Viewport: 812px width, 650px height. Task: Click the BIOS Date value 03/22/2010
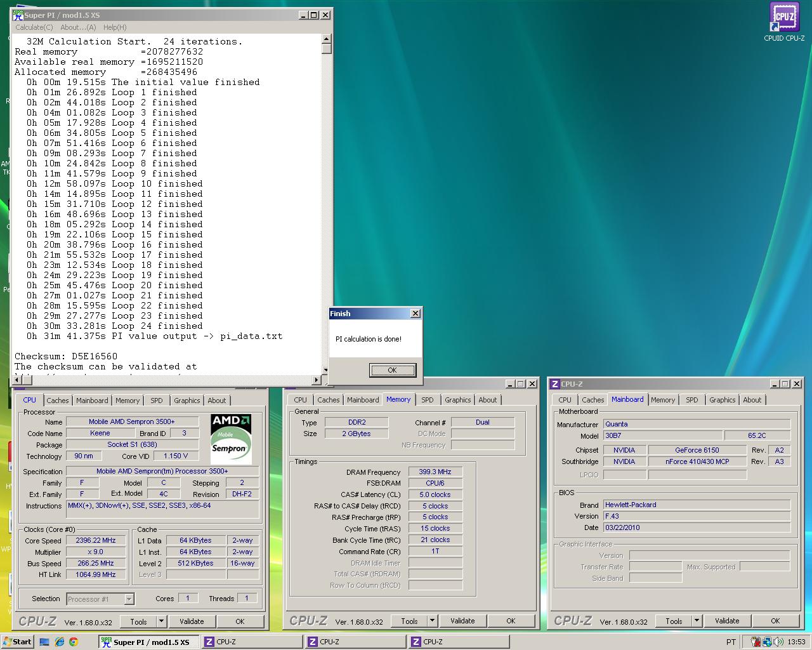point(697,527)
